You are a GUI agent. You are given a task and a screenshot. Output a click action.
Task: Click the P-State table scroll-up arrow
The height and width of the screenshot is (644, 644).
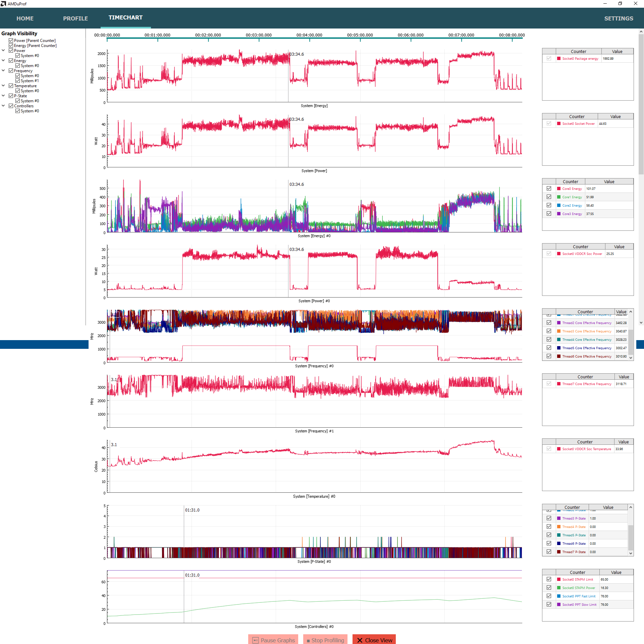631,507
